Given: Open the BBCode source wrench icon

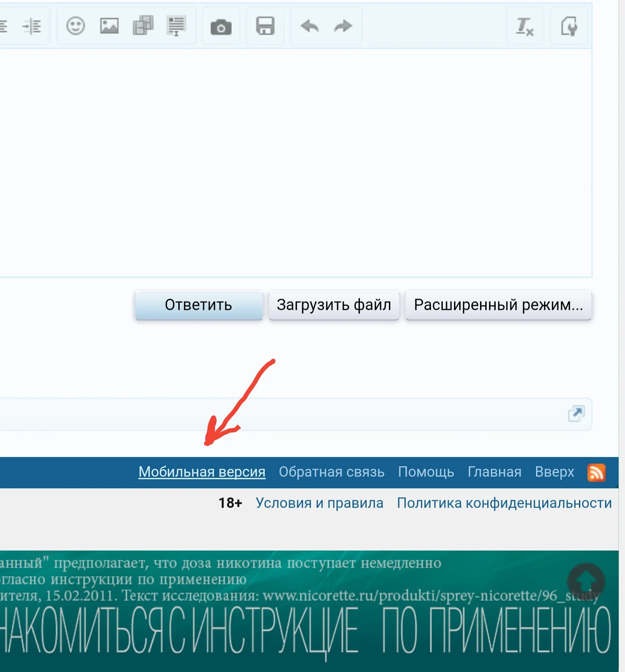Looking at the screenshot, I should [x=570, y=26].
